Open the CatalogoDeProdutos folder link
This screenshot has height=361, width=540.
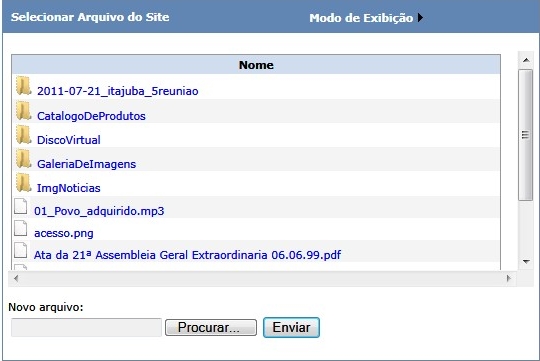tap(91, 116)
